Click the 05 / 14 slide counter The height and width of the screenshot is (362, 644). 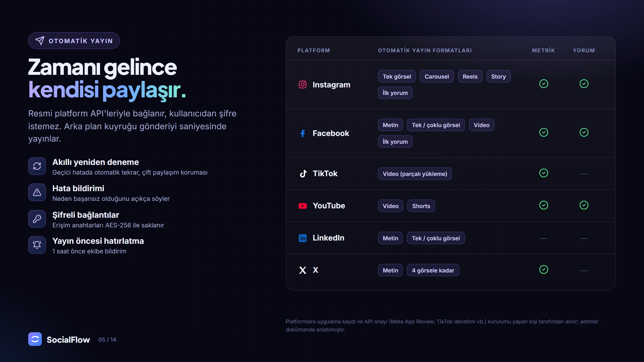coord(107,339)
